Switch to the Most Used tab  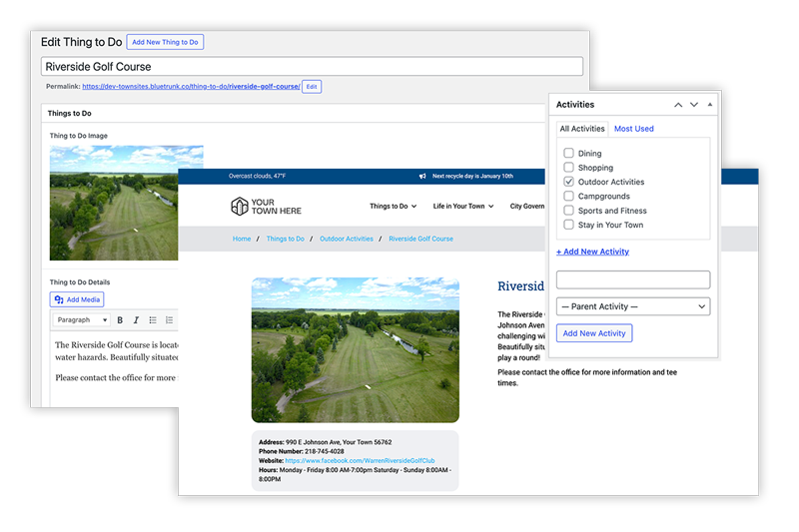click(x=633, y=129)
